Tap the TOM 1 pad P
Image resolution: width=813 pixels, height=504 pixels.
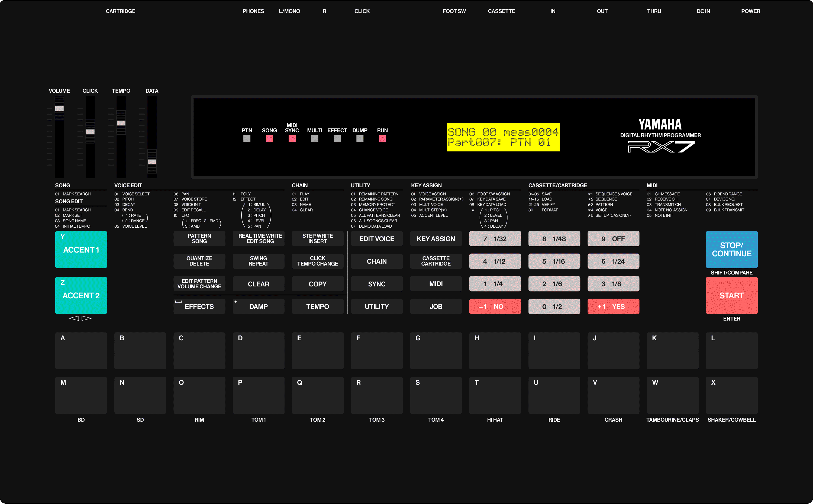click(258, 395)
